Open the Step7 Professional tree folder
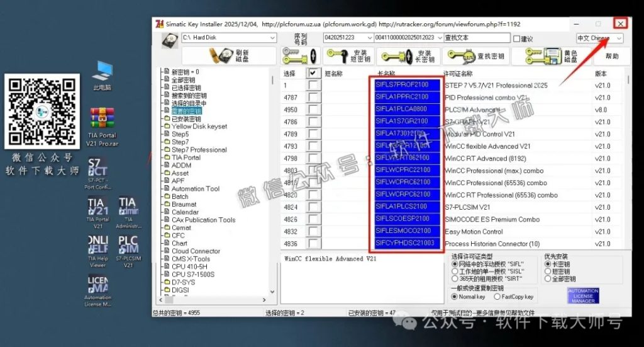Image resolution: width=644 pixels, height=347 pixels. tap(199, 150)
